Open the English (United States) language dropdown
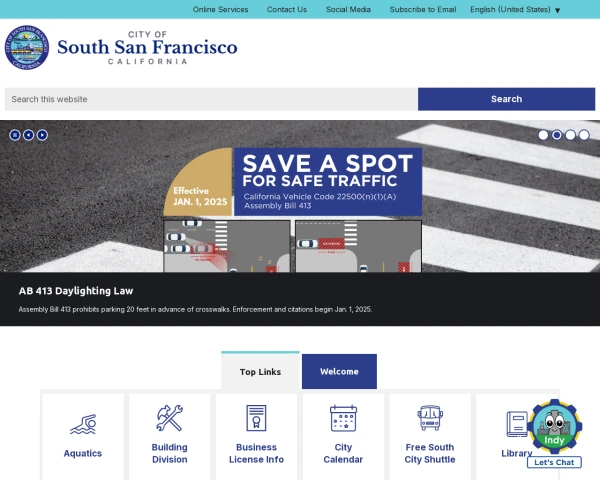 [515, 10]
